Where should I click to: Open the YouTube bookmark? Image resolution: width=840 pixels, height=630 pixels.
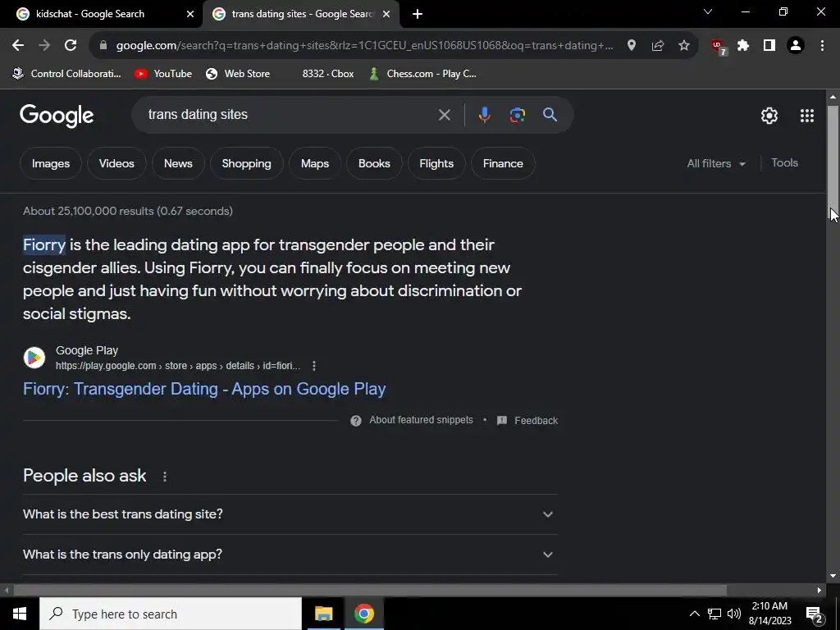pos(163,74)
